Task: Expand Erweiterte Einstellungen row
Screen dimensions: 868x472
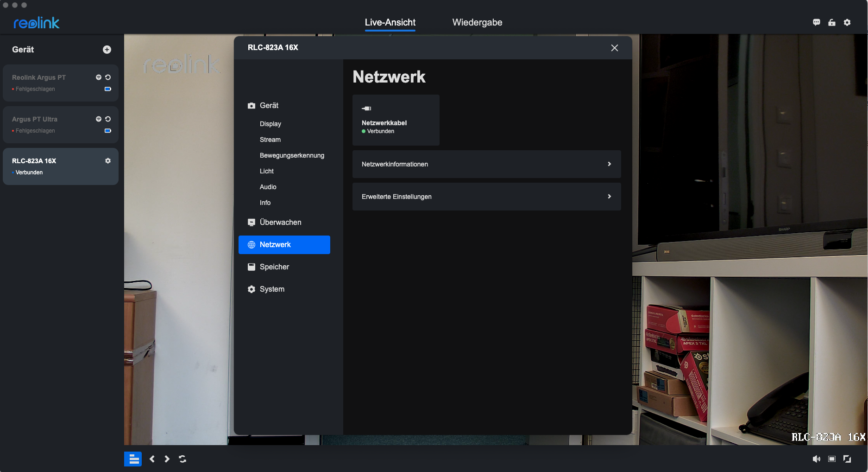Action: [x=486, y=197]
